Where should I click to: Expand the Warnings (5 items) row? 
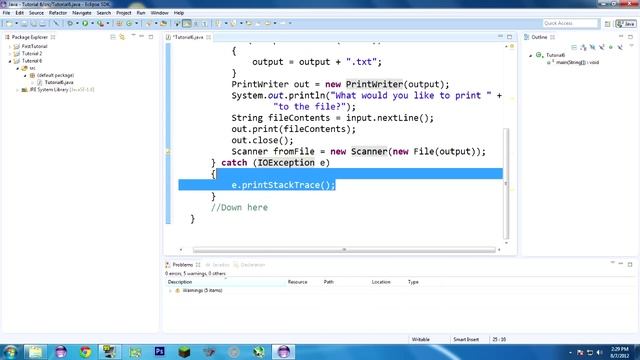click(170, 291)
